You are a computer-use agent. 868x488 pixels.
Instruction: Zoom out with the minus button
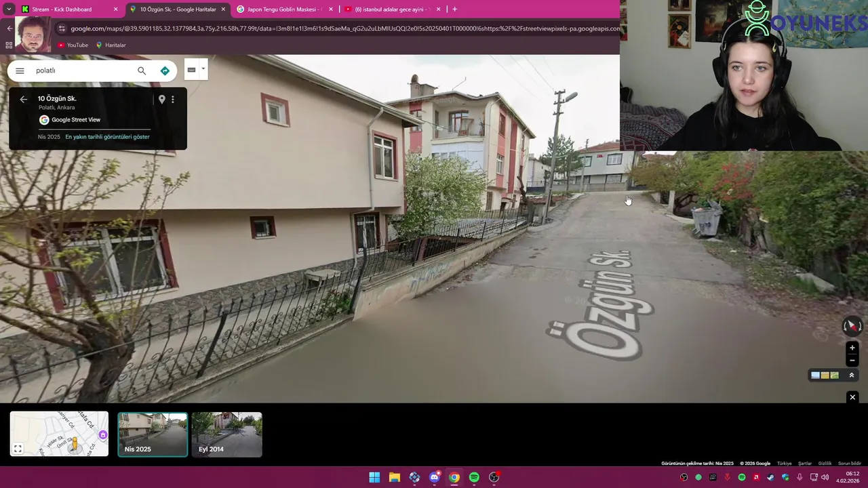click(852, 361)
